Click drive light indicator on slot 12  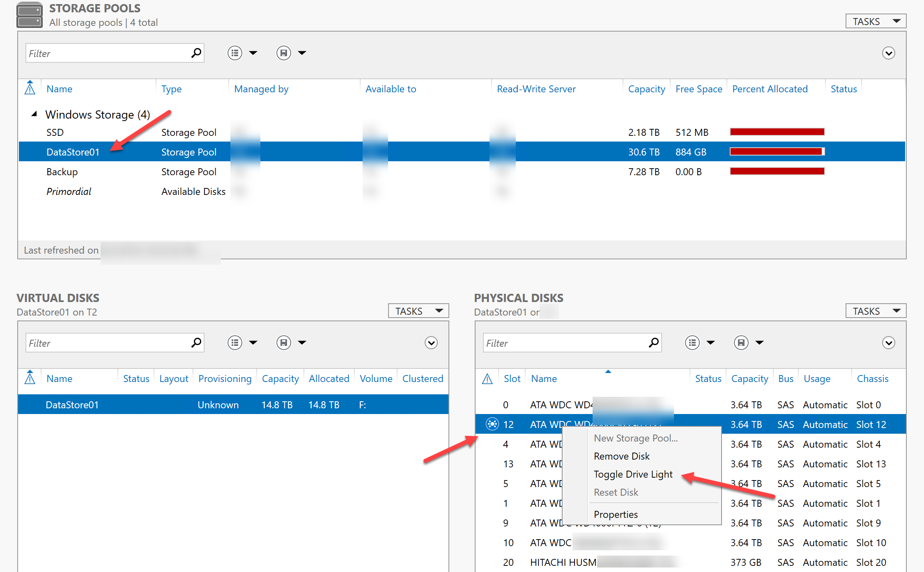[x=492, y=424]
